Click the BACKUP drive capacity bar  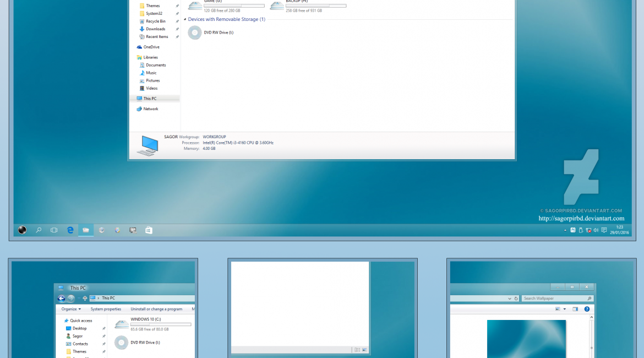[316, 6]
